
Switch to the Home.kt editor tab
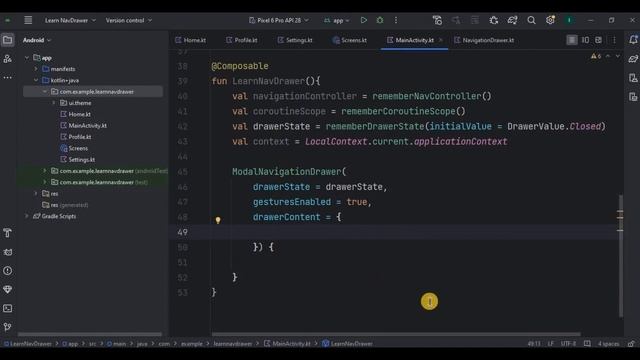pyautogui.click(x=191, y=40)
